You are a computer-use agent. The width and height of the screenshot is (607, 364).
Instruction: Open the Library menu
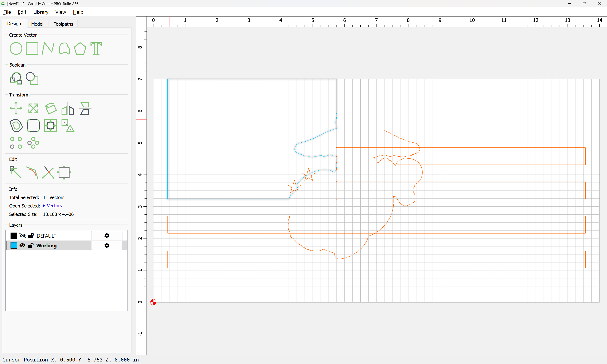click(41, 12)
